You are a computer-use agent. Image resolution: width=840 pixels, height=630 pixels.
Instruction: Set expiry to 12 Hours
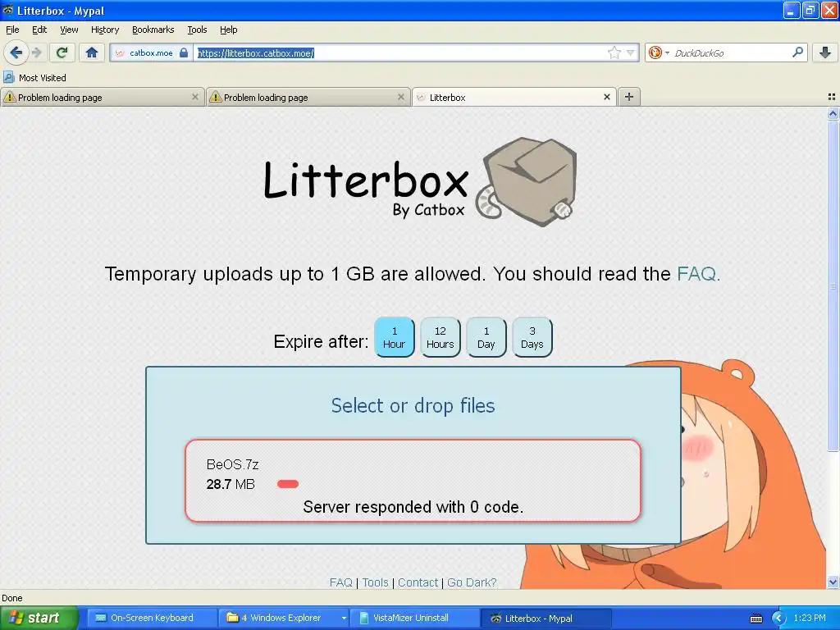click(x=441, y=337)
